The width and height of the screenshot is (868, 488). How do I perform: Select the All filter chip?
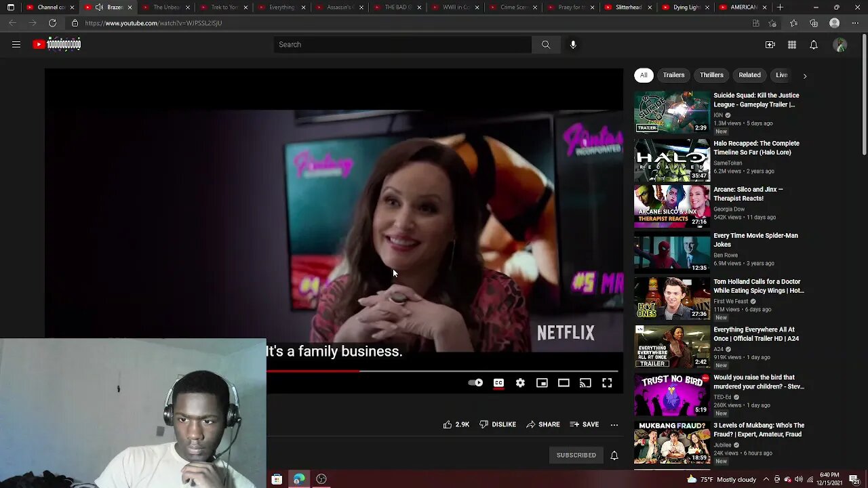[644, 75]
